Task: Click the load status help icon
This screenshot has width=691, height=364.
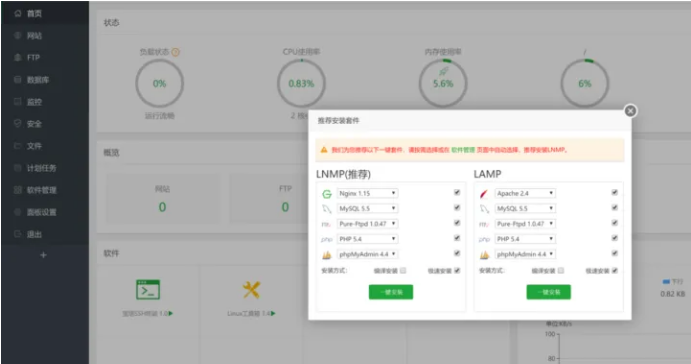Action: click(175, 52)
